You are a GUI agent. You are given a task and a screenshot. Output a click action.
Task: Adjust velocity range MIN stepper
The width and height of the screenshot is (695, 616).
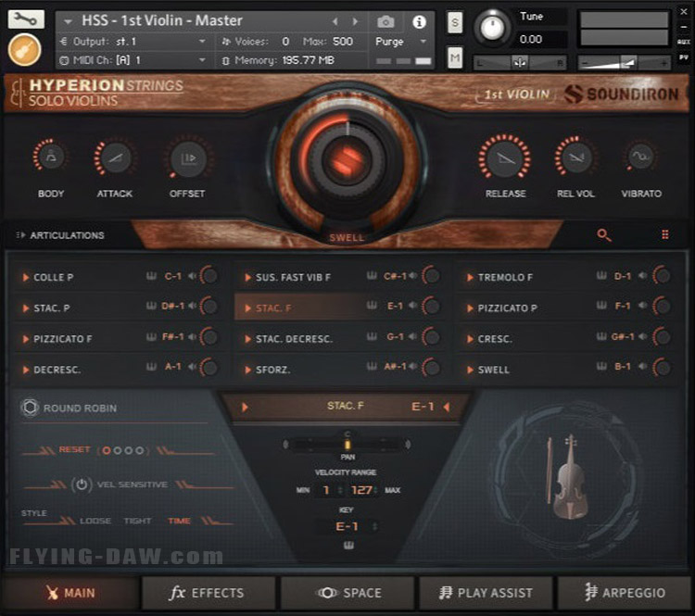pyautogui.click(x=340, y=490)
